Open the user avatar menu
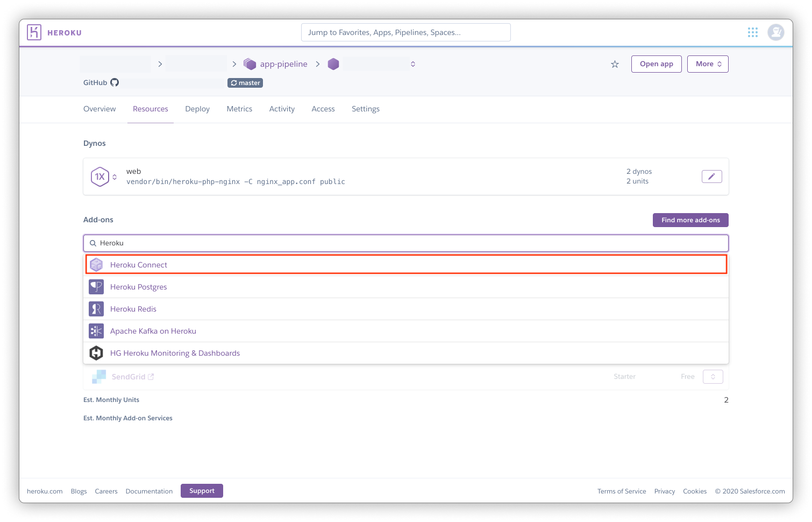This screenshot has height=522, width=812. [x=775, y=32]
